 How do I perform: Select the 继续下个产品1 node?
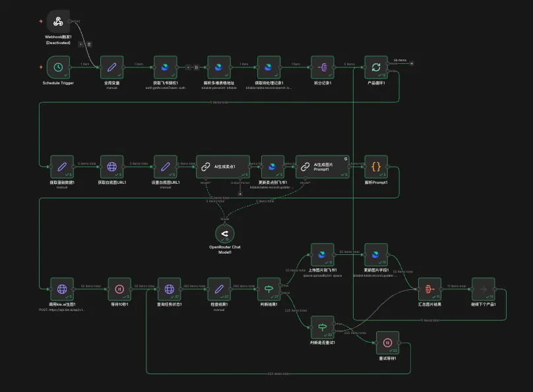483,289
